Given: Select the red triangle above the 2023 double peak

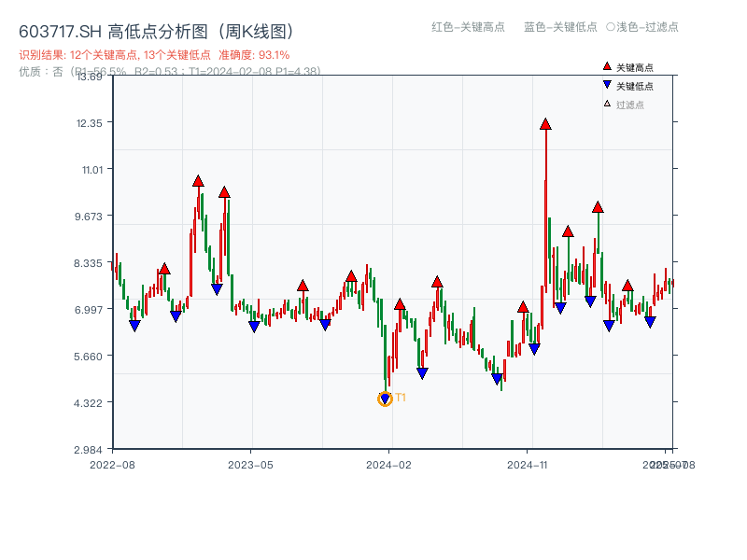Looking at the screenshot, I should tap(199, 182).
